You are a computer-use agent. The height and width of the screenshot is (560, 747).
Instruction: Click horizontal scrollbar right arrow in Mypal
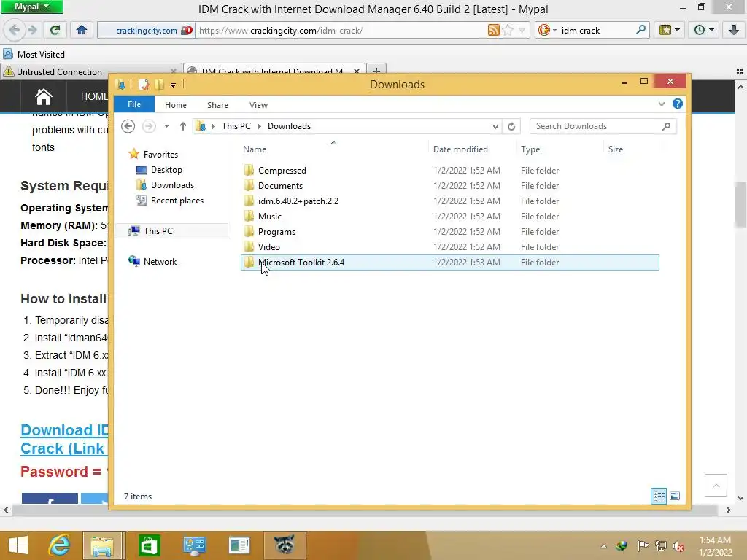[x=729, y=510]
